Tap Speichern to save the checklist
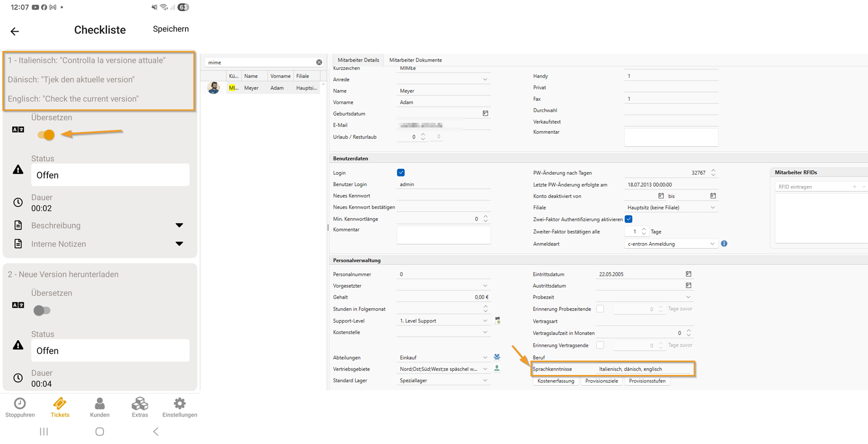The width and height of the screenshot is (868, 444). (171, 29)
